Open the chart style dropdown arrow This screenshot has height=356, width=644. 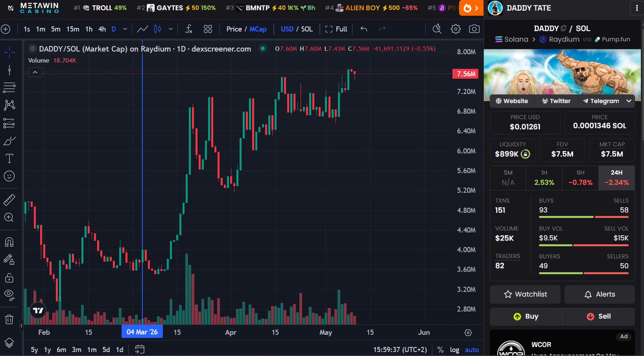coord(170,29)
